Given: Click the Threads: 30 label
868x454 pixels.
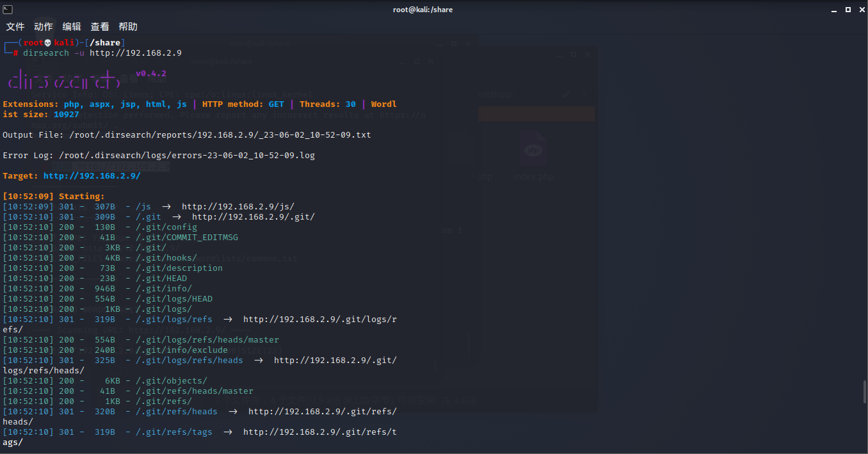Looking at the screenshot, I should click(x=328, y=104).
